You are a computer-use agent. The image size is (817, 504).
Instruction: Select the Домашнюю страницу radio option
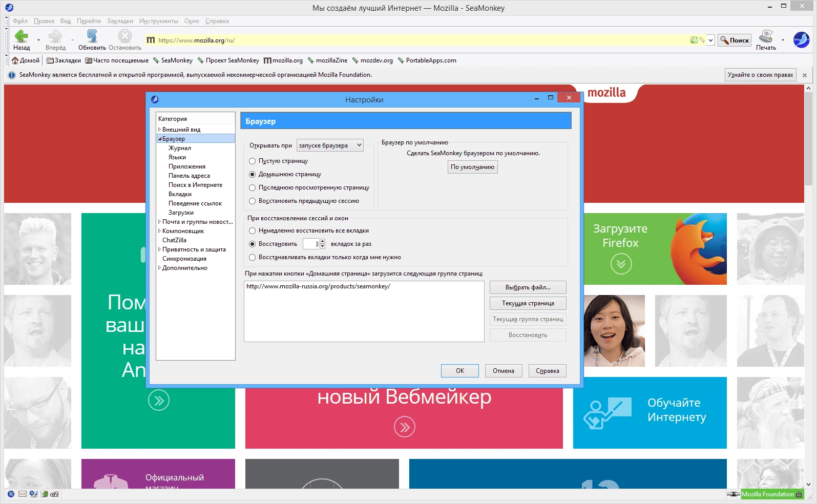252,175
